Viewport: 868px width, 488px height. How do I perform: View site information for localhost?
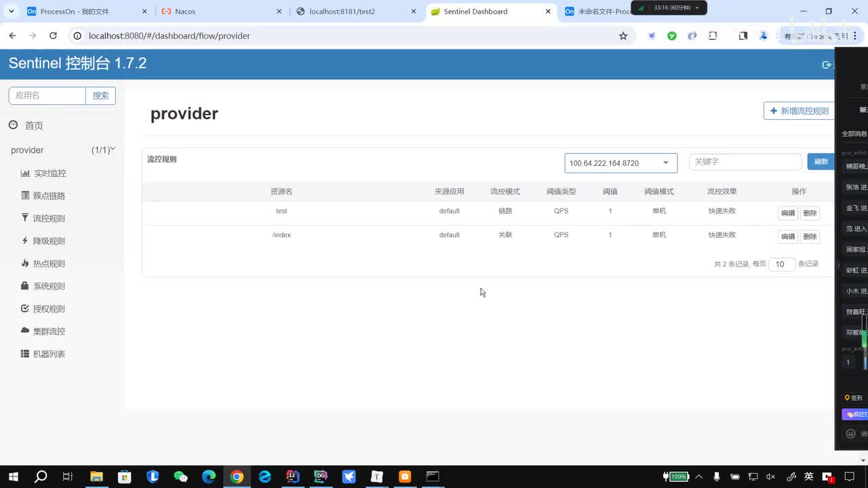coord(77,36)
